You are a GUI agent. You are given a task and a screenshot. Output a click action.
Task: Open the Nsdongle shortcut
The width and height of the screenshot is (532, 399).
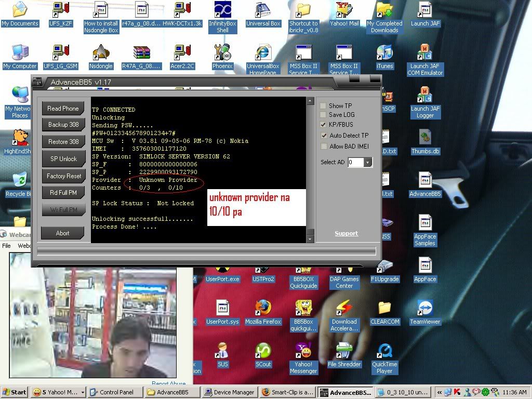tap(101, 57)
